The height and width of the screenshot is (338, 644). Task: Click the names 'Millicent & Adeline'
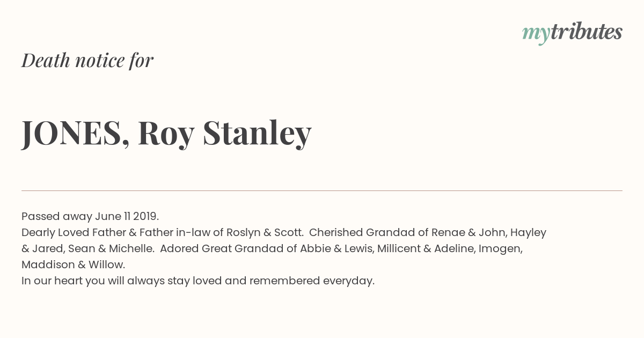coord(426,248)
